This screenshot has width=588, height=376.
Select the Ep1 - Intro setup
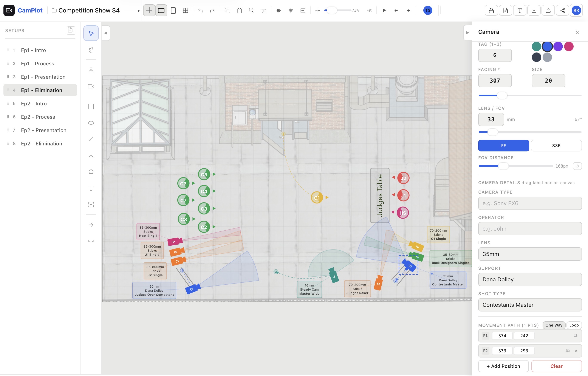coord(33,50)
